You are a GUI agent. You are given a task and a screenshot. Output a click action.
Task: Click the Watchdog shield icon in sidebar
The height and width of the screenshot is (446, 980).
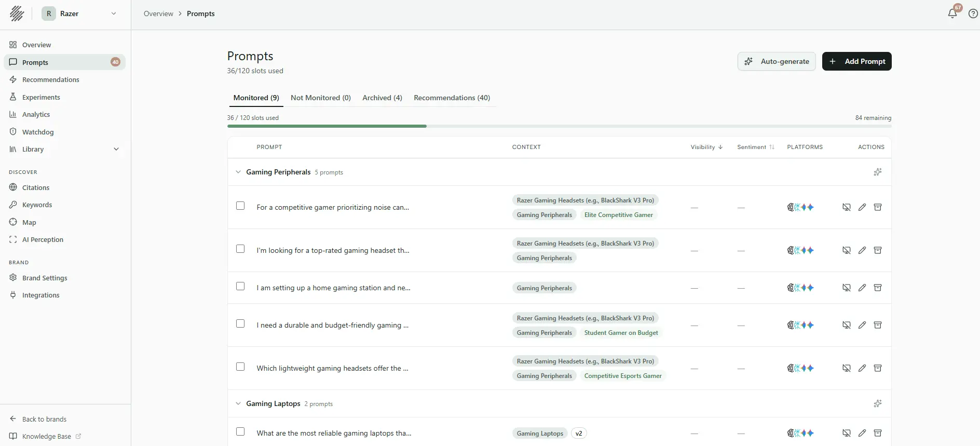point(13,131)
